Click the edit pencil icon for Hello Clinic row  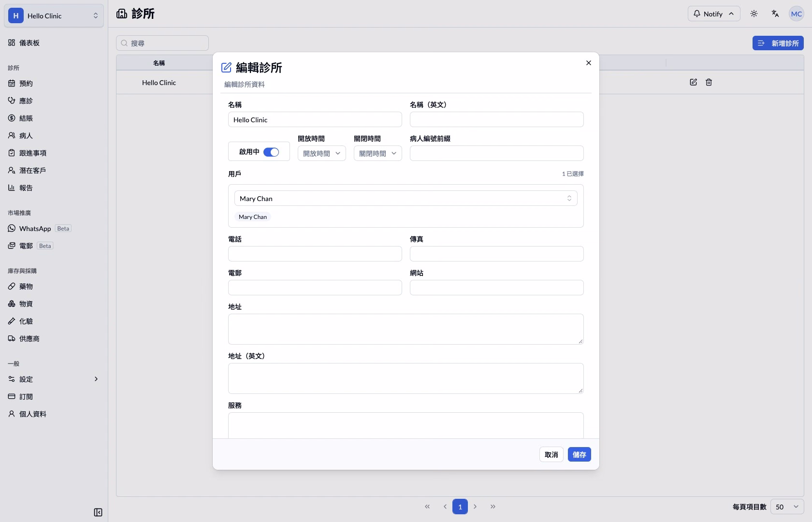pyautogui.click(x=693, y=82)
